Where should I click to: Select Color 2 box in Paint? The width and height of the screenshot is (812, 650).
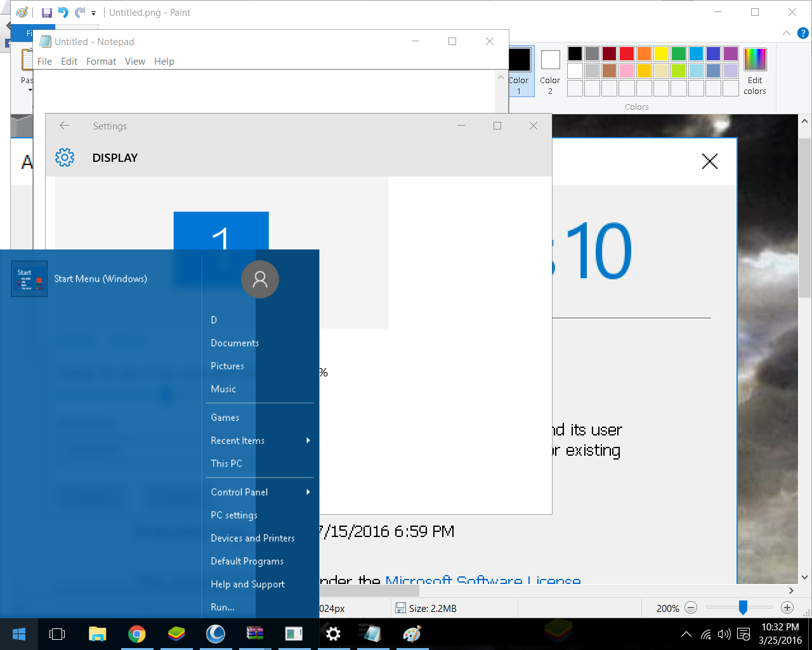tap(550, 71)
